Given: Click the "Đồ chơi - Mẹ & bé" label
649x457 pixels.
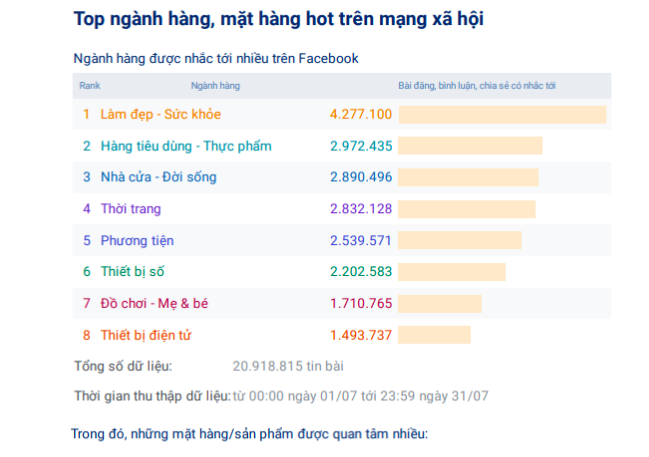Looking at the screenshot, I should tap(154, 303).
